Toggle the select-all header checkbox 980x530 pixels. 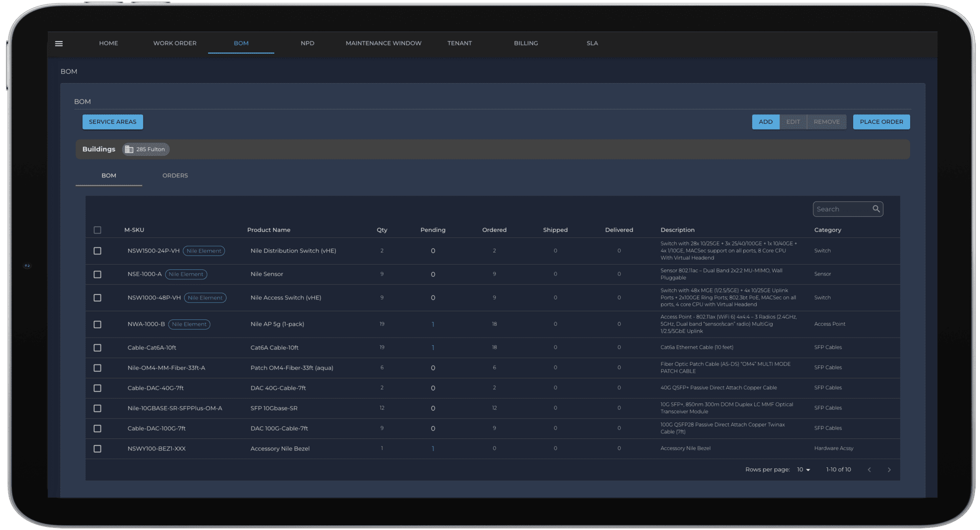[x=98, y=230]
